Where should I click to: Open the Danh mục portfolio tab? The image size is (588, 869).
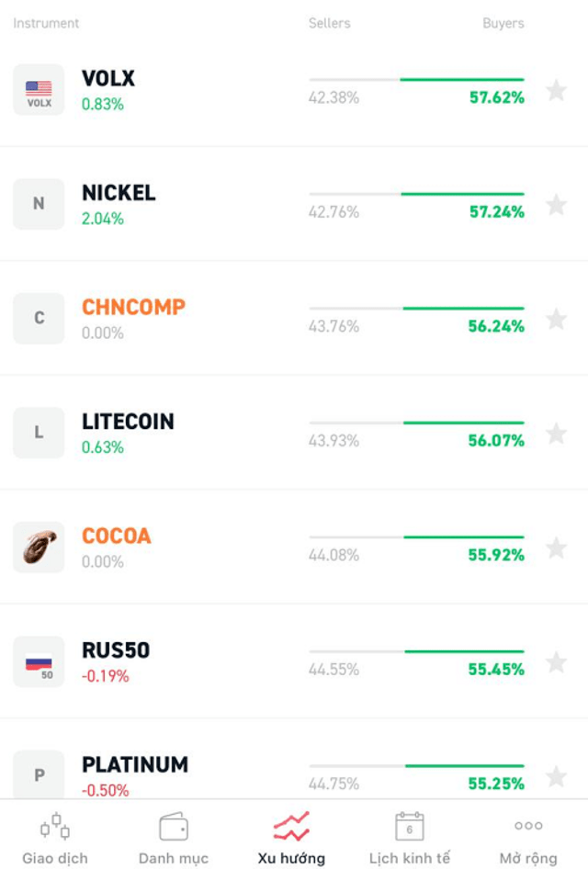click(x=174, y=838)
